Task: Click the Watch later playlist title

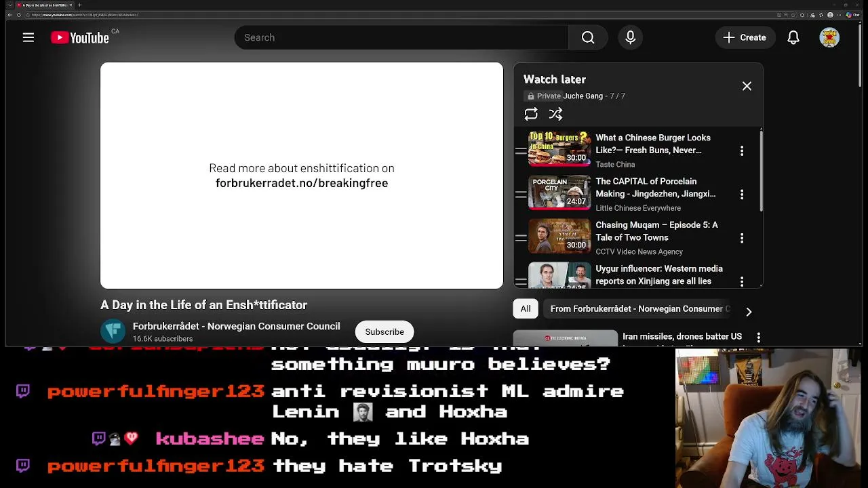Action: (555, 79)
